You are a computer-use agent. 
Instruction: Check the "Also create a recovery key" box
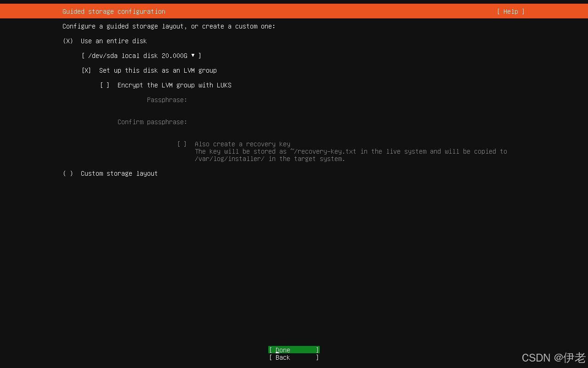[182, 144]
